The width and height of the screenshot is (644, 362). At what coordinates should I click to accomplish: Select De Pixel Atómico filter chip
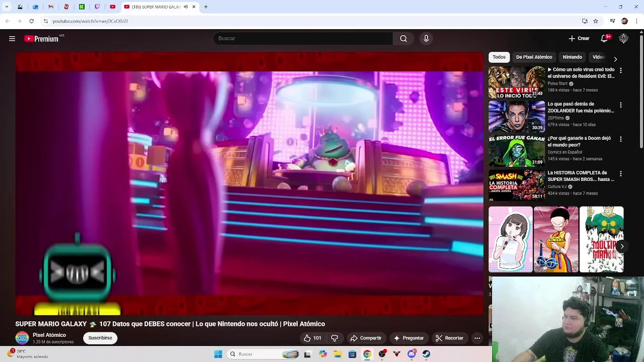tap(534, 57)
